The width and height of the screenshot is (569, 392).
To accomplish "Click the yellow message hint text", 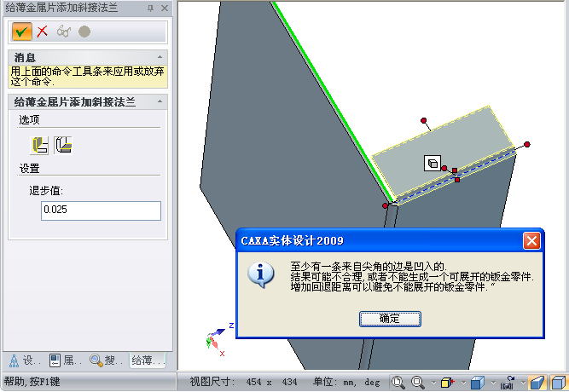I will pos(88,76).
